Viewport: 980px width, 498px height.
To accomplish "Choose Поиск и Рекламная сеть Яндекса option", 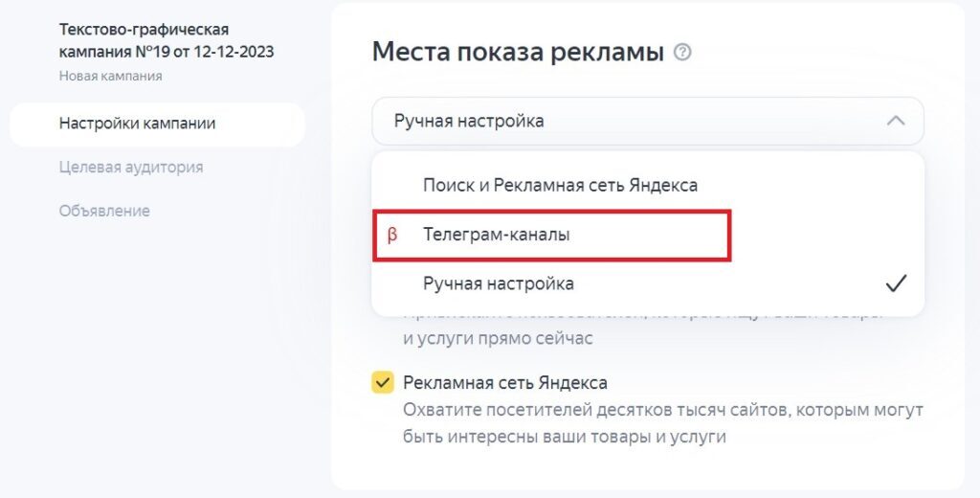I will pyautogui.click(x=560, y=185).
